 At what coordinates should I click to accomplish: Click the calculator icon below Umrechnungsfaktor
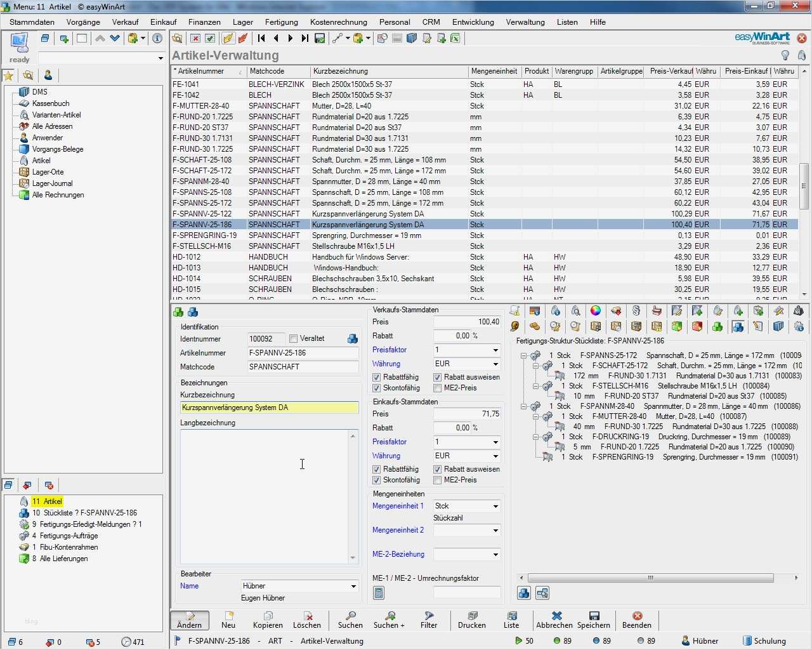[379, 593]
